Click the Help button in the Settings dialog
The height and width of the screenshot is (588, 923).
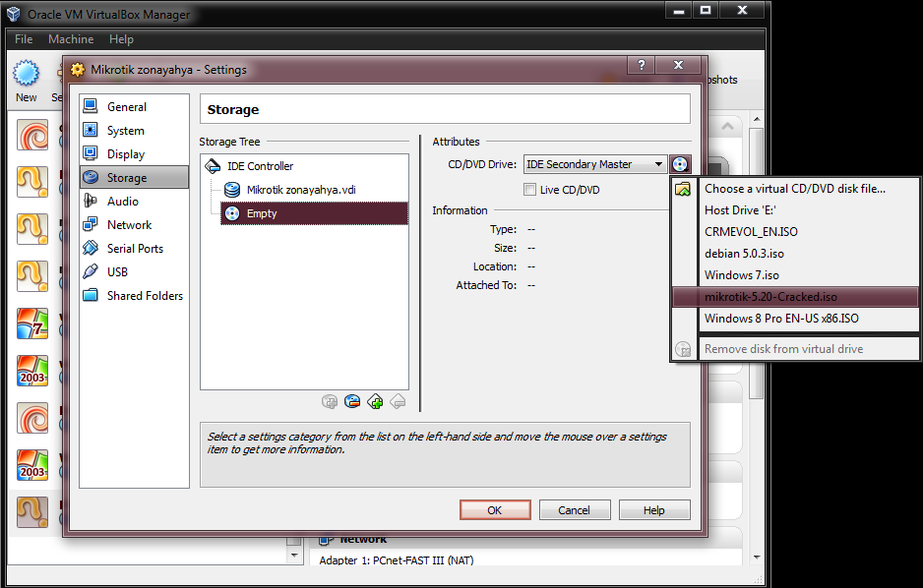coord(654,509)
